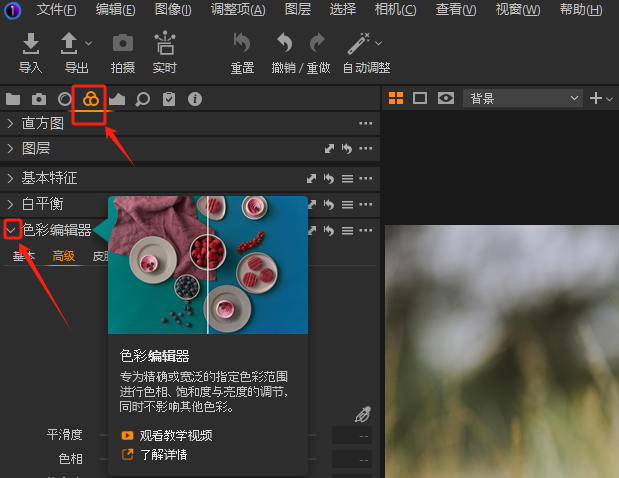Click the plus icon to add layer
619x478 pixels.
(x=596, y=98)
